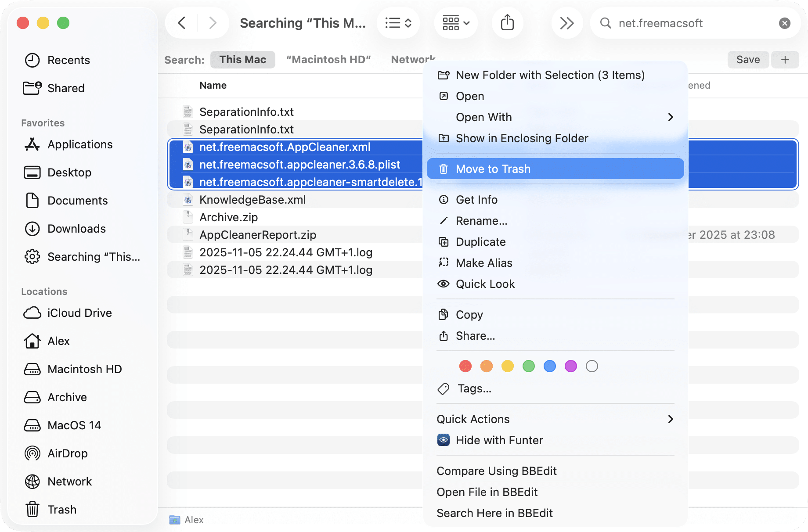Choose Move to Trash

pos(555,169)
